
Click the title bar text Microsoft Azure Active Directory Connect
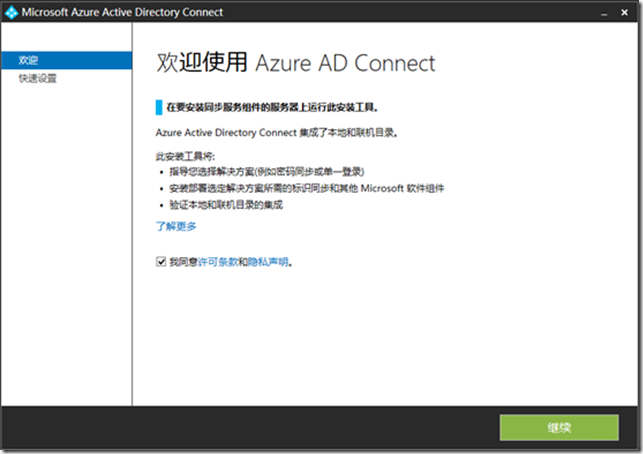122,12
